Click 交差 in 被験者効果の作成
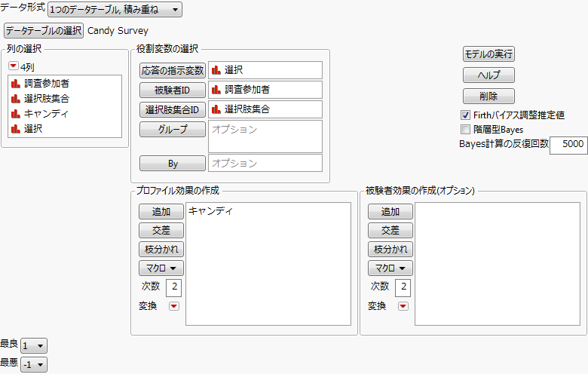 [x=390, y=230]
